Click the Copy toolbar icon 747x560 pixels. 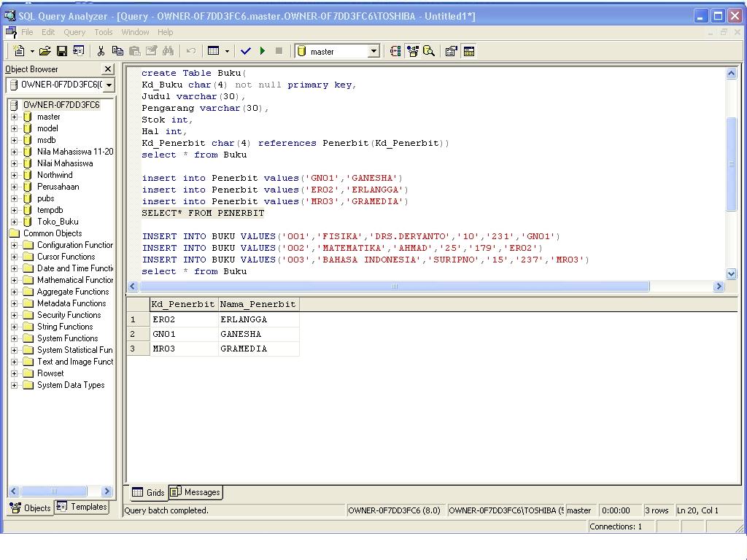[117, 51]
